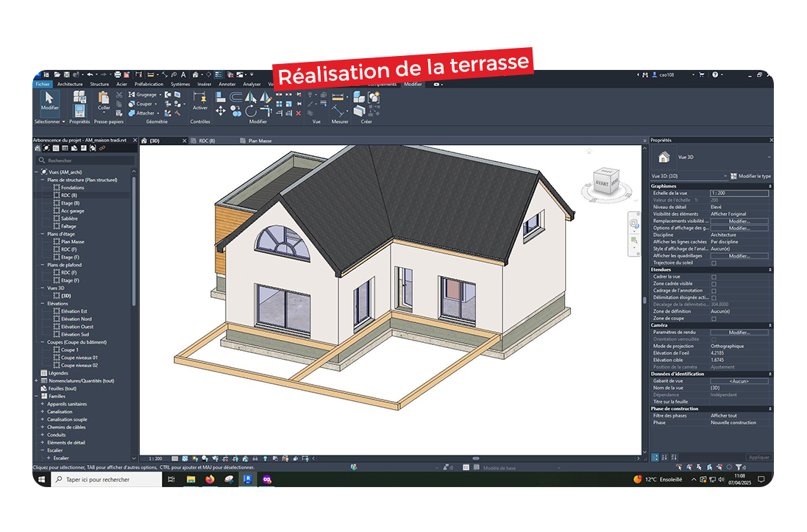
Task: Open the Vue 3D: {3D} instance dropdown
Action: (x=689, y=176)
